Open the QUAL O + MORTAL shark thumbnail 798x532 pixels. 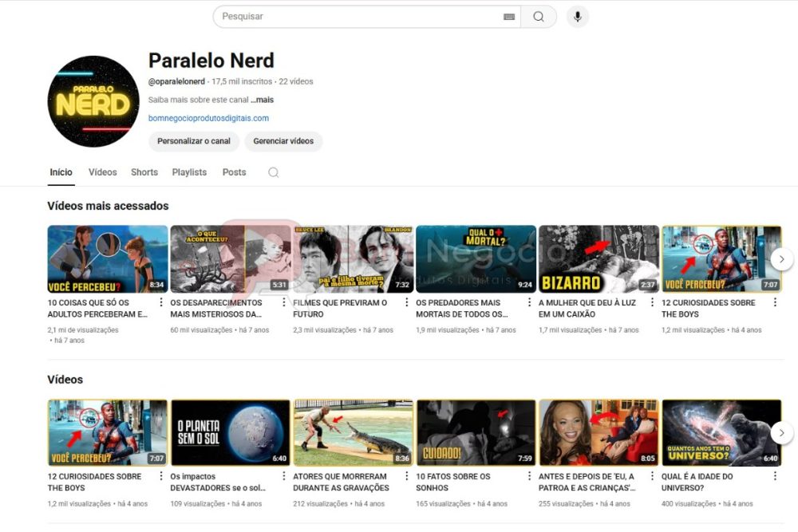click(476, 259)
